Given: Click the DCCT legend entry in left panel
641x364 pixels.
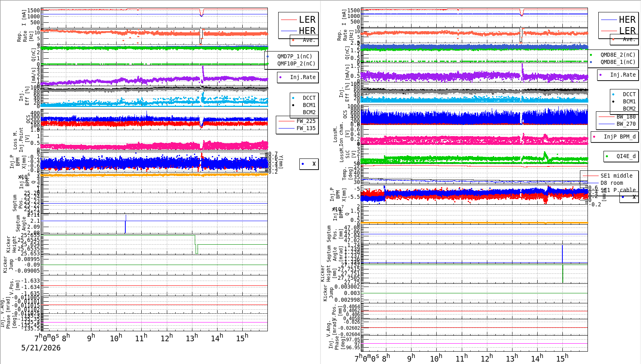Looking at the screenshot, I should [x=309, y=98].
